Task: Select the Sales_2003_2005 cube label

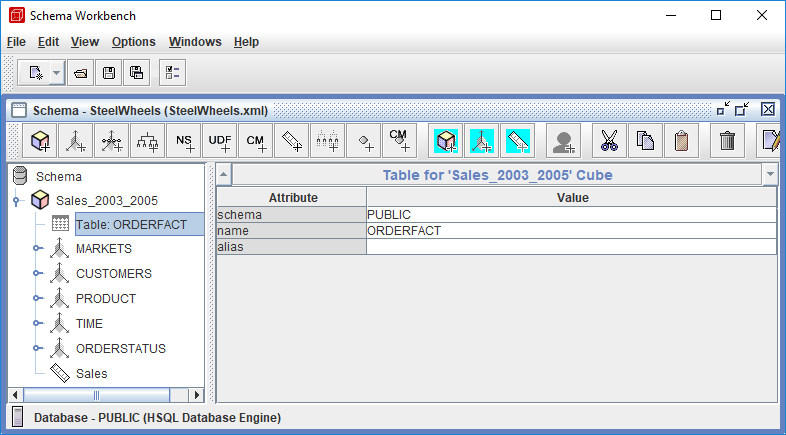Action: 107,201
